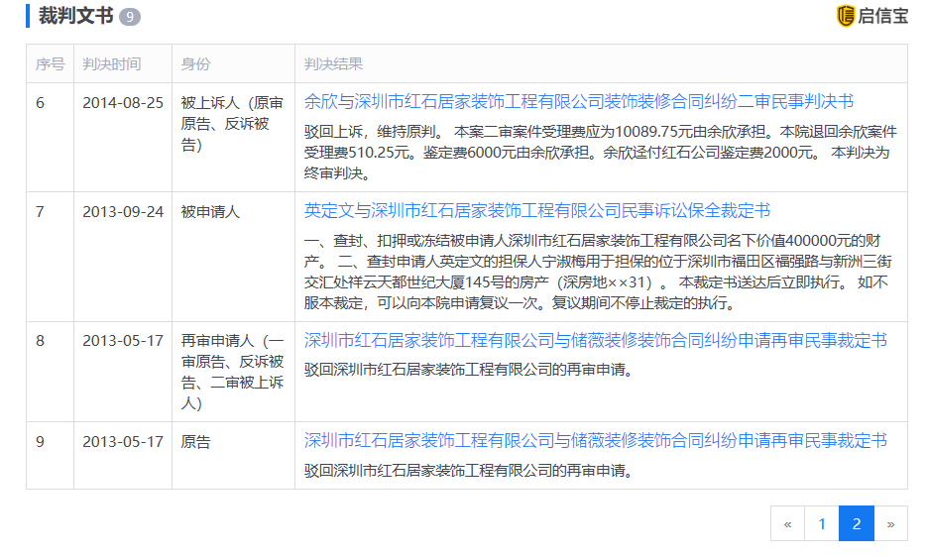Click the 判决时间 column header

111,63
